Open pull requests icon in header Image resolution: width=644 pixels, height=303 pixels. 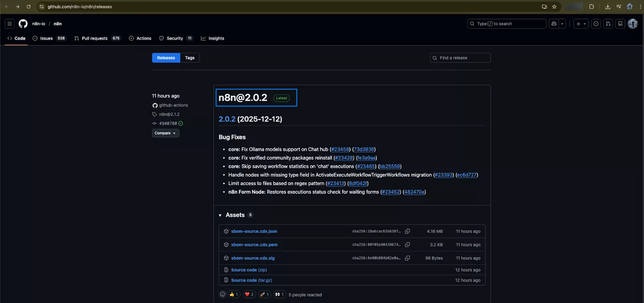pos(608,24)
